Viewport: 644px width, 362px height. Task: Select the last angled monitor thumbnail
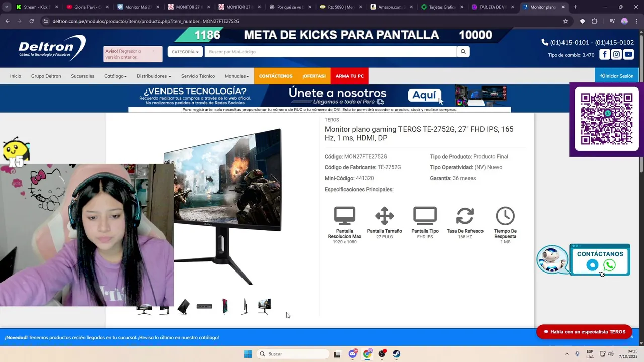(x=265, y=306)
